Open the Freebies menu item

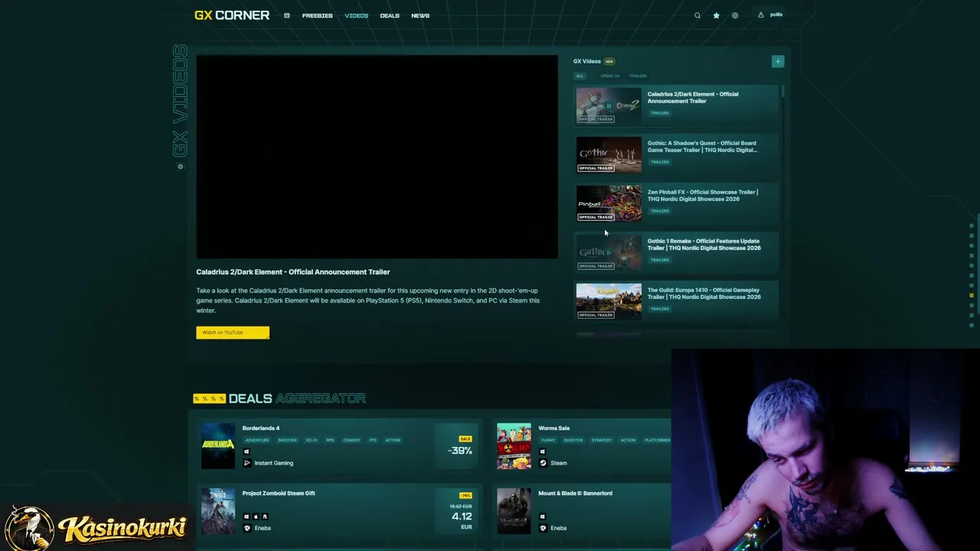pos(317,15)
